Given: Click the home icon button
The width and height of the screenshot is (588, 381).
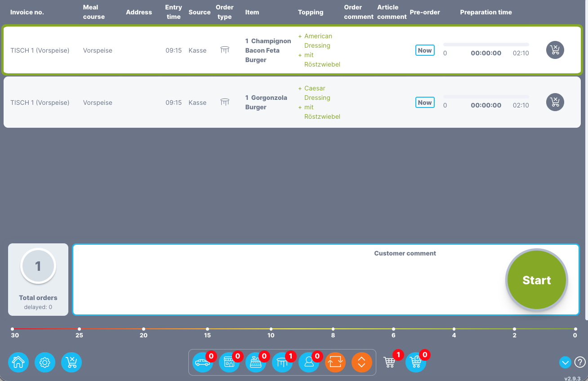Looking at the screenshot, I should pyautogui.click(x=18, y=362).
